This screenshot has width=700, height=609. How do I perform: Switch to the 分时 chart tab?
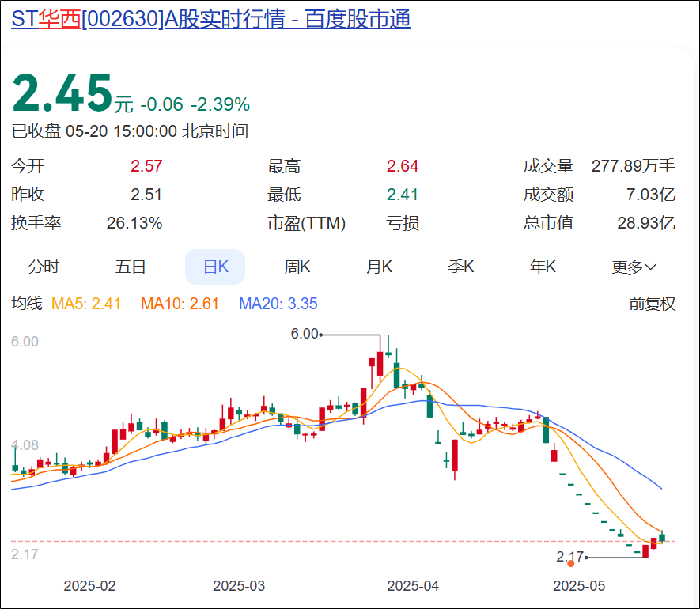click(x=44, y=267)
